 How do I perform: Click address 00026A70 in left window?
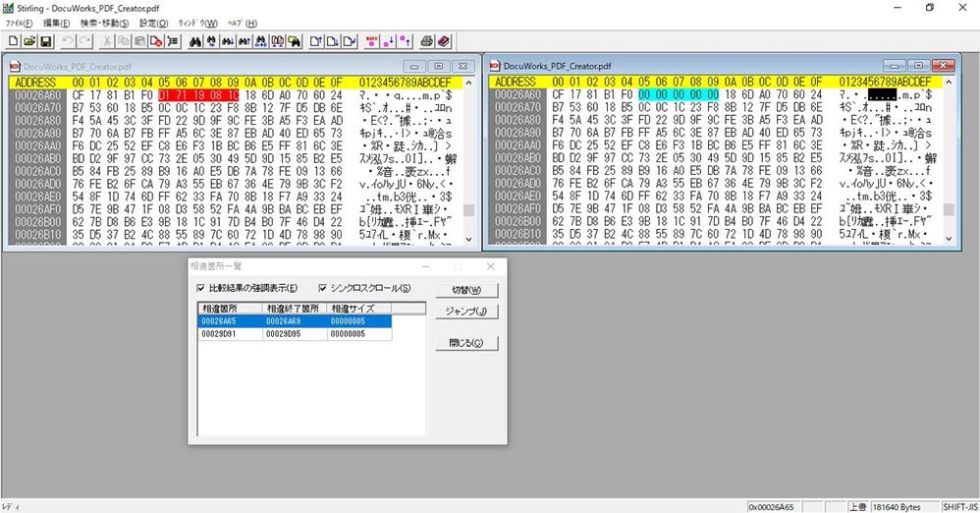[x=38, y=107]
